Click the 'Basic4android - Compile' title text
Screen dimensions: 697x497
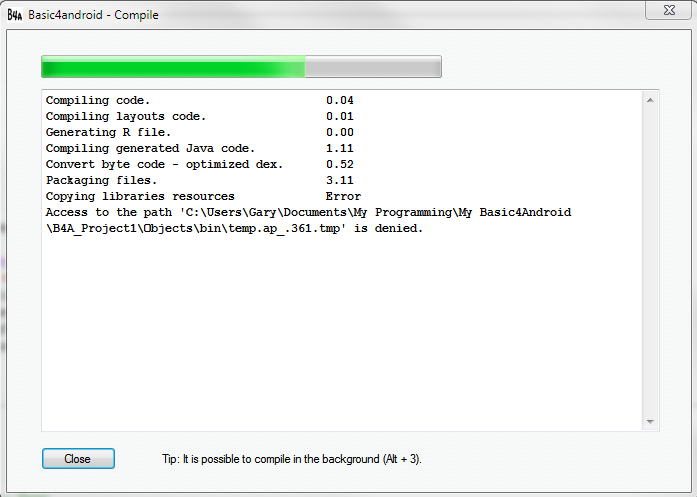[x=93, y=15]
